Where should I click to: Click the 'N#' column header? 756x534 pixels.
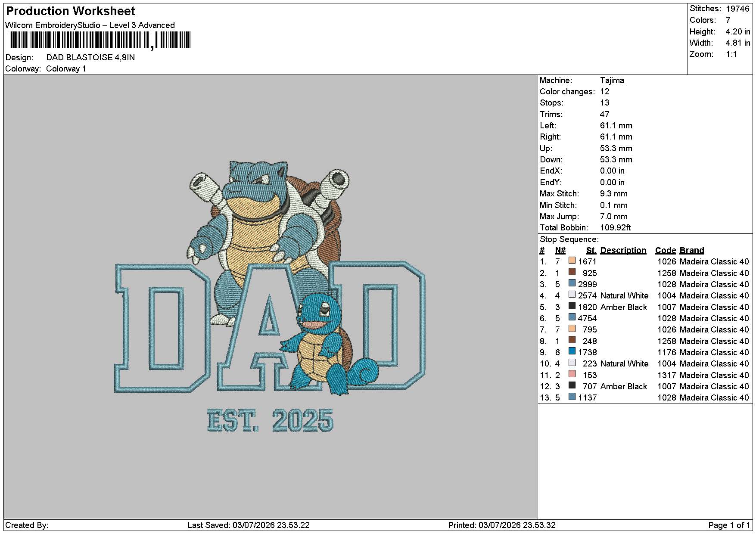[560, 251]
